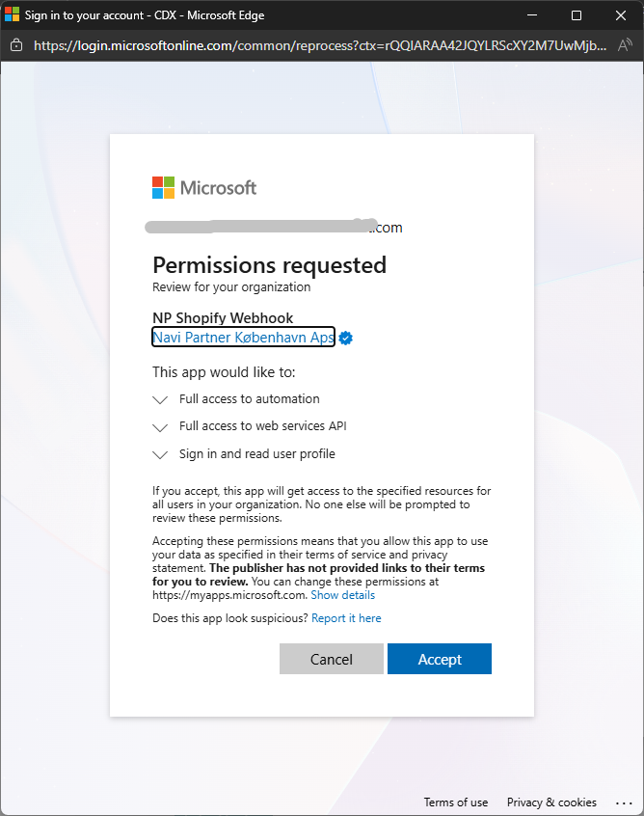Click the Microsoft logo on the dialog
This screenshot has width=644, height=816.
coord(204,187)
